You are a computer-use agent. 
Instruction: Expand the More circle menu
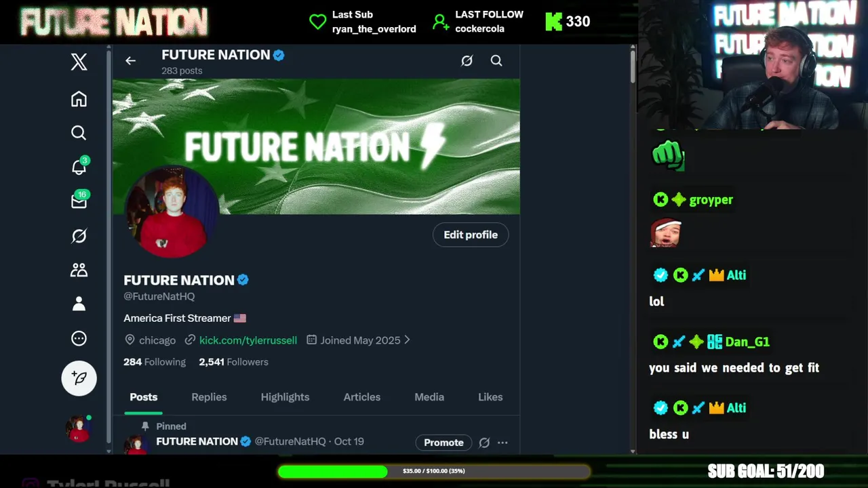pos(79,338)
